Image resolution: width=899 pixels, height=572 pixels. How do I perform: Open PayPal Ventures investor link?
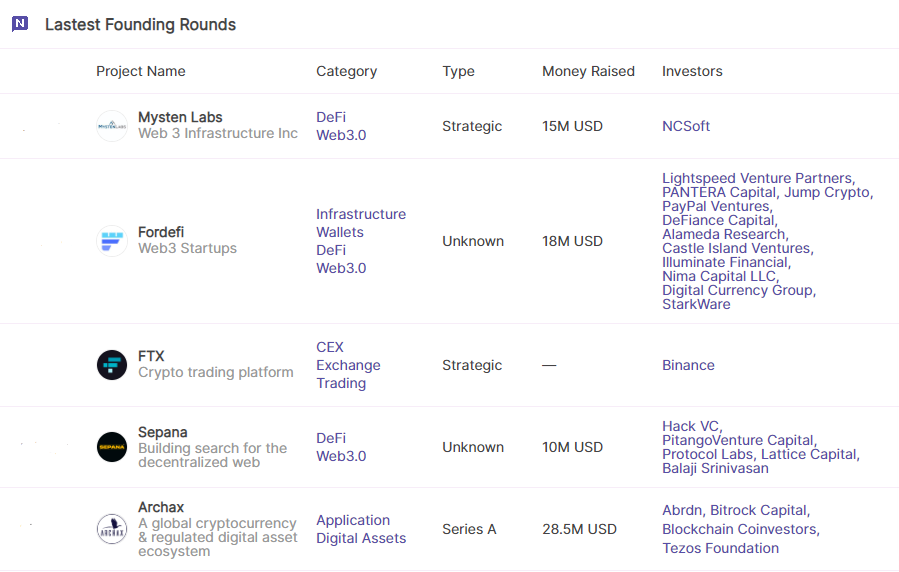click(x=717, y=206)
